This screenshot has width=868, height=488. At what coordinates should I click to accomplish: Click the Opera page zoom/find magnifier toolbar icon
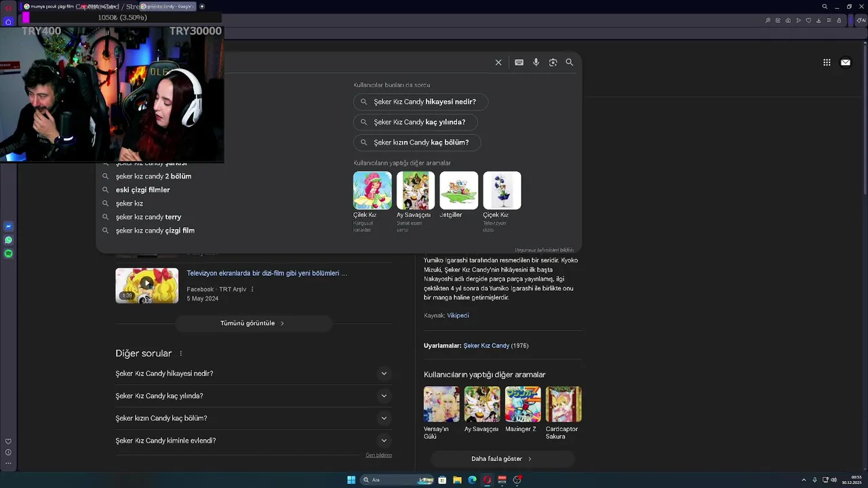click(768, 20)
